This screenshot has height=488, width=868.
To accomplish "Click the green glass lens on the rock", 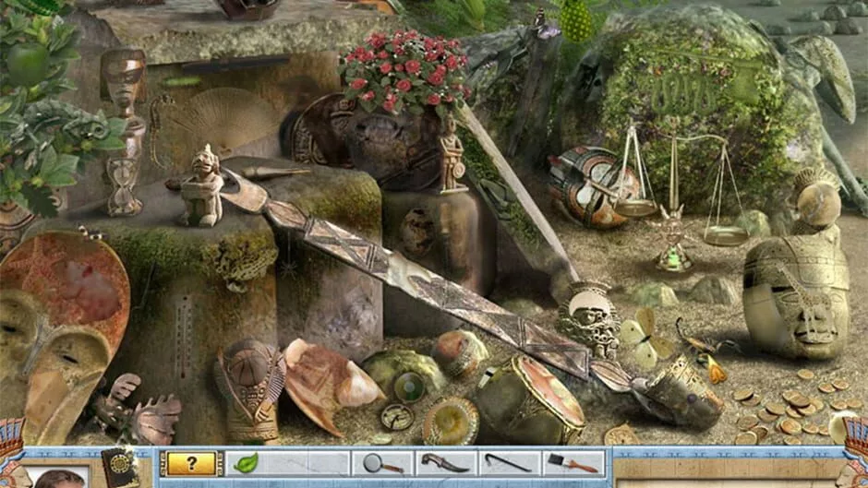I will [x=409, y=387].
